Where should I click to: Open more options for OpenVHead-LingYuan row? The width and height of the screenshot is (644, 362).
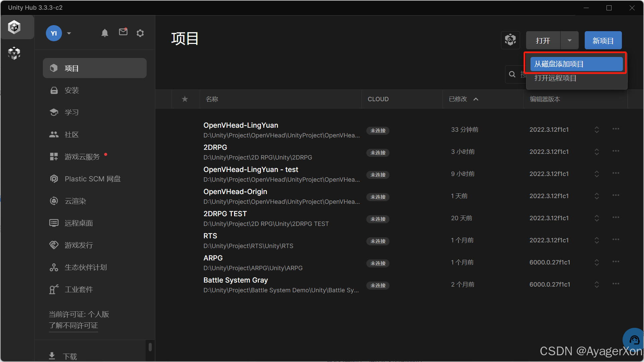(616, 129)
